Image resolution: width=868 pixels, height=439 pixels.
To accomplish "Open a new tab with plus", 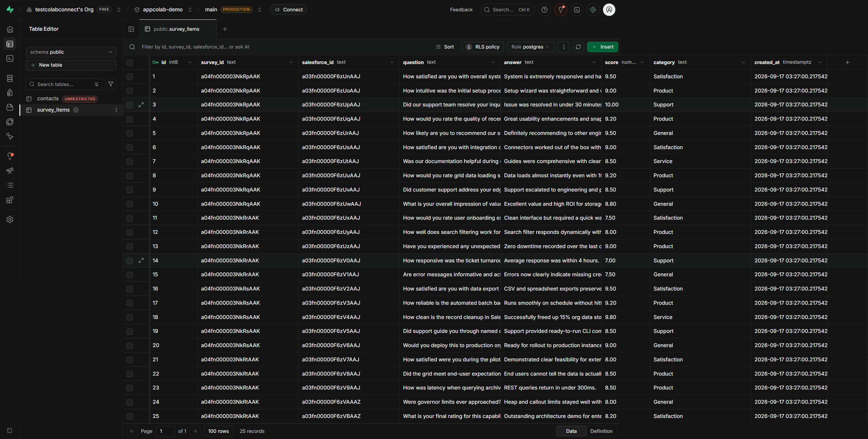I will (x=225, y=29).
